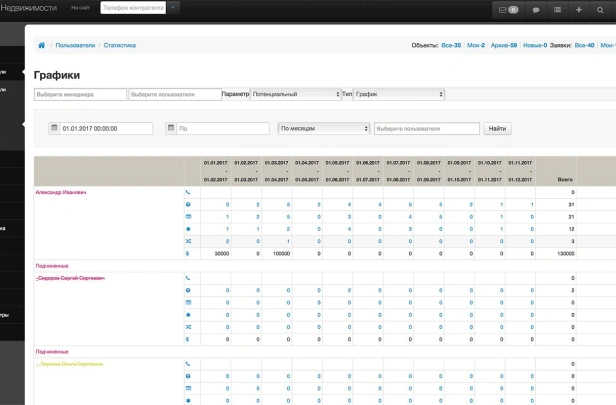
Task: Open the search magnifier icon
Action: click(600, 10)
